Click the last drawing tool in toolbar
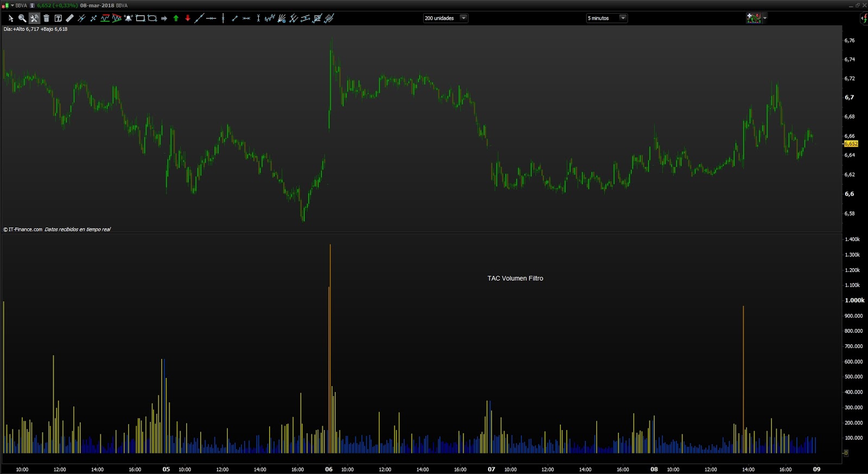868x474 pixels. pos(329,18)
